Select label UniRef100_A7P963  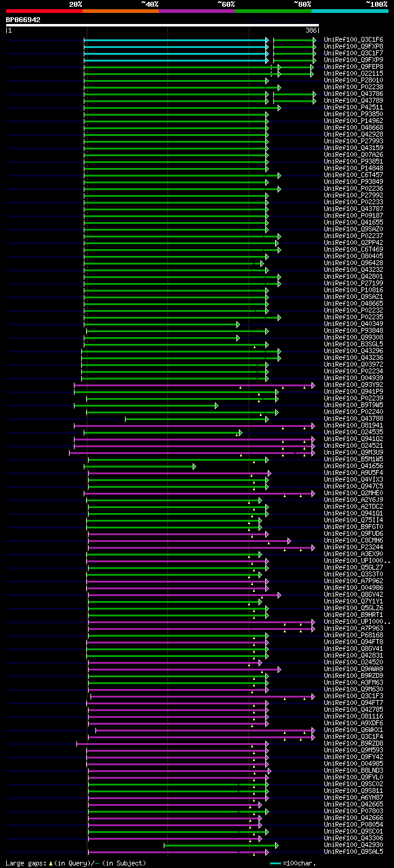tap(353, 629)
